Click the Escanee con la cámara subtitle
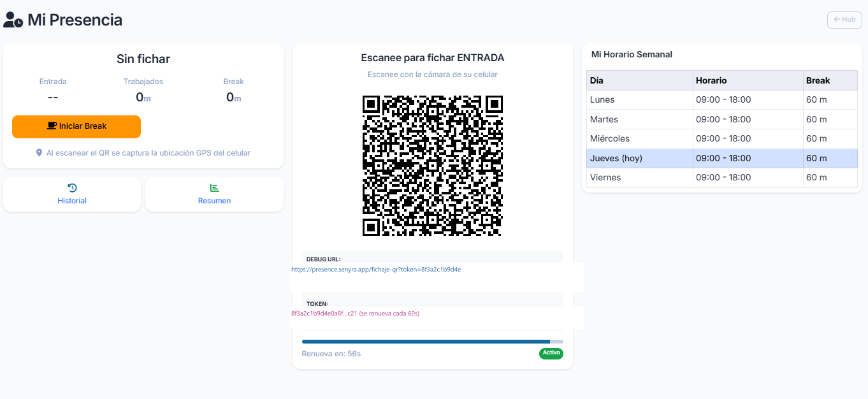Viewport: 868px width, 399px height. pos(433,75)
